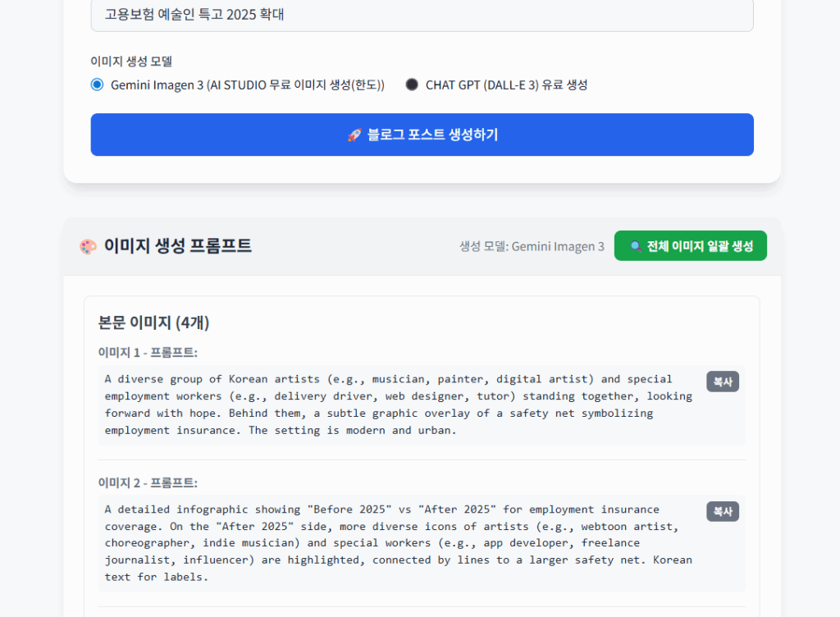This screenshot has width=840, height=617.
Task: Click the 이미지 생성 모델 field label
Action: click(x=131, y=62)
